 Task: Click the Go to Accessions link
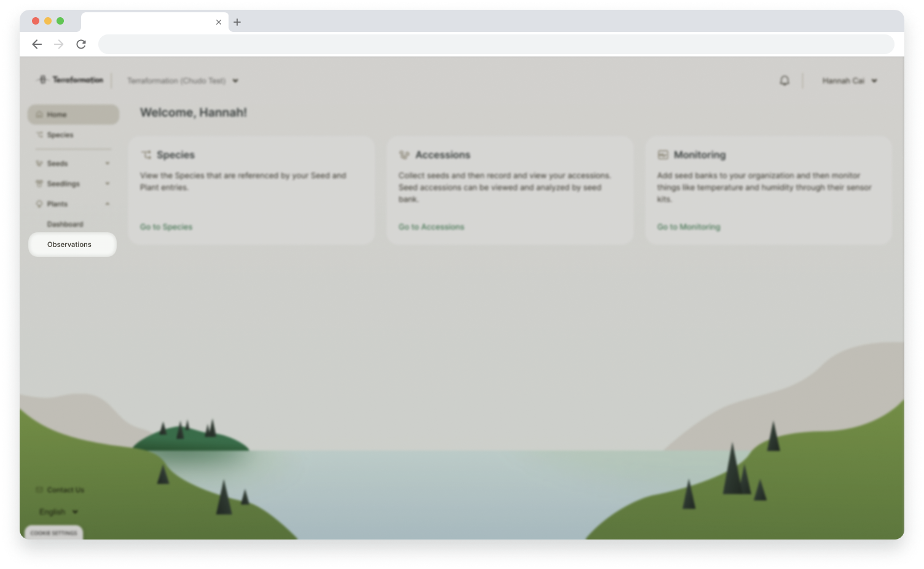[x=431, y=227]
